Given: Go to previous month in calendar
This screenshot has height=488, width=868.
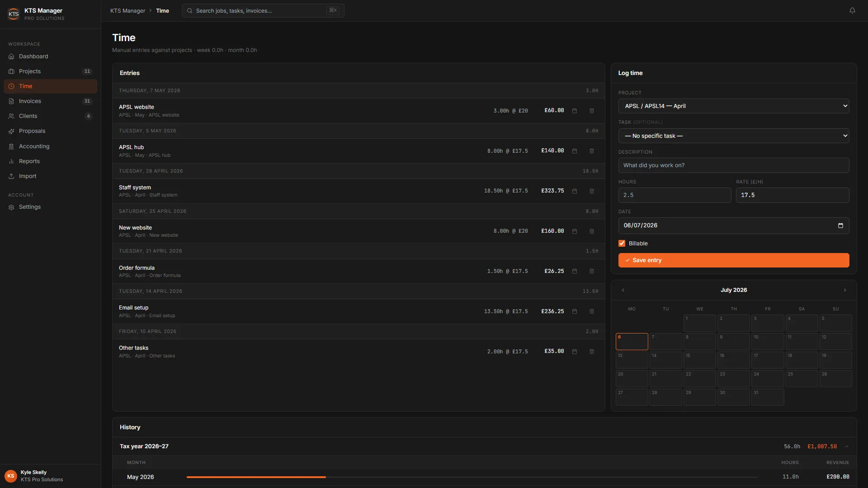Looking at the screenshot, I should (623, 290).
